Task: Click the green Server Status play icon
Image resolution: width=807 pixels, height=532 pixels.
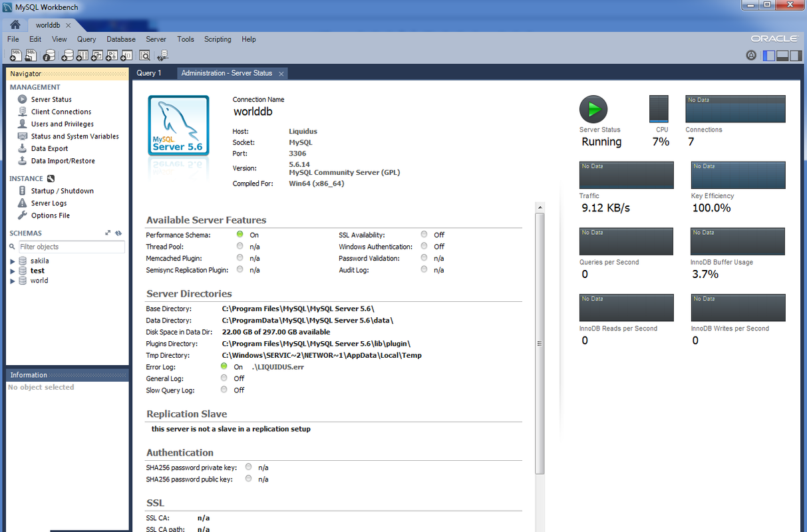Action: tap(593, 108)
